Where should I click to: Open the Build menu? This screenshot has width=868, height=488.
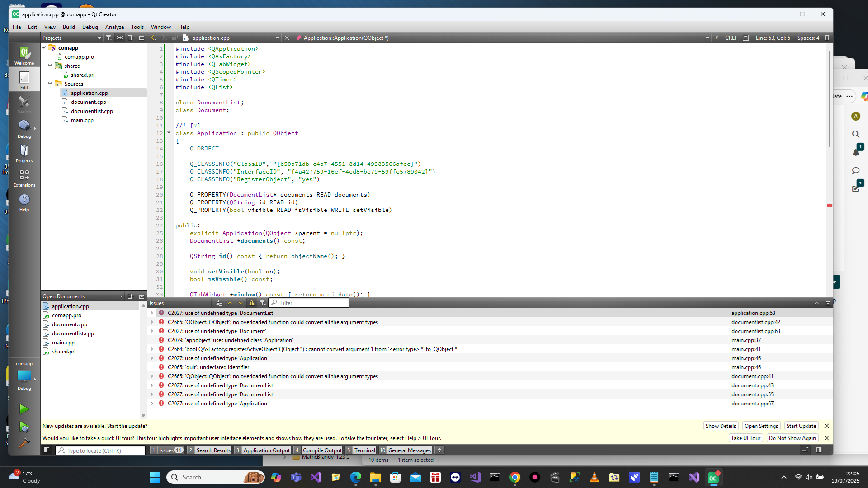point(69,27)
